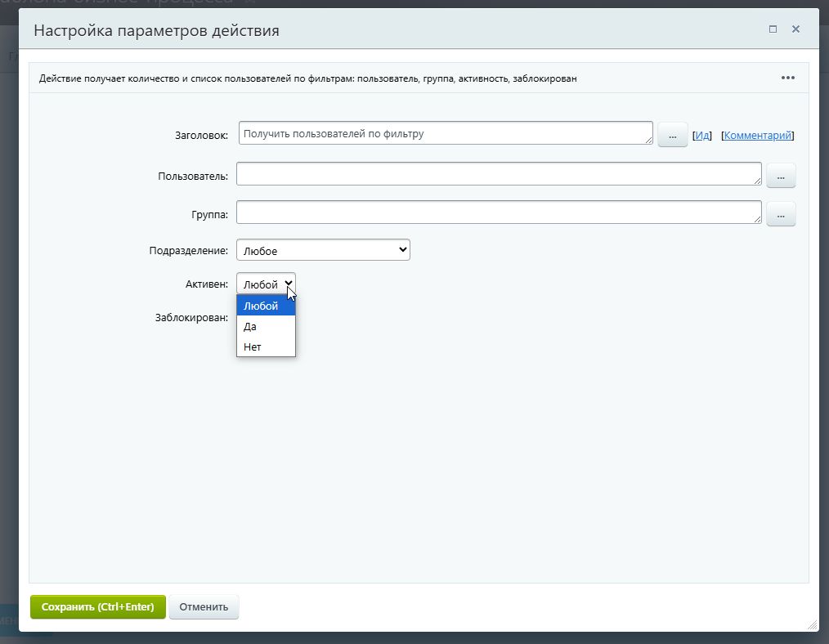Focus the Заголовок input field

click(446, 134)
